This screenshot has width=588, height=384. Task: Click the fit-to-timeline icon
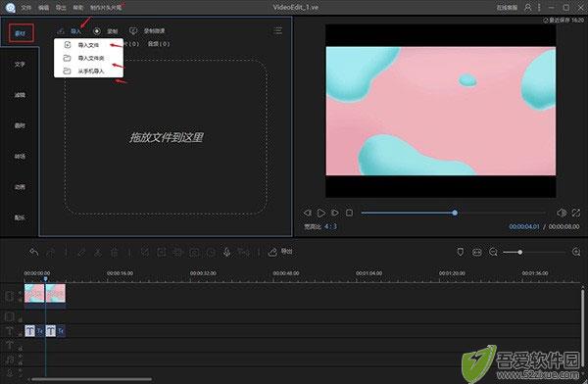tap(477, 252)
